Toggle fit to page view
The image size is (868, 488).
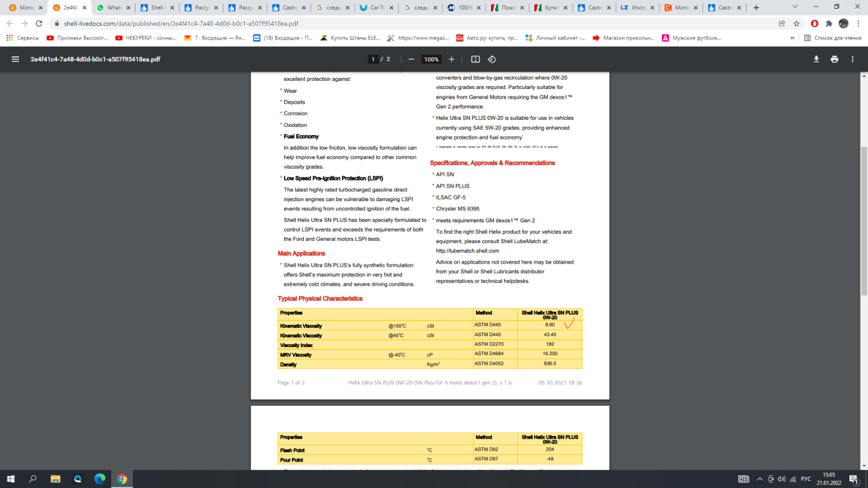[475, 59]
